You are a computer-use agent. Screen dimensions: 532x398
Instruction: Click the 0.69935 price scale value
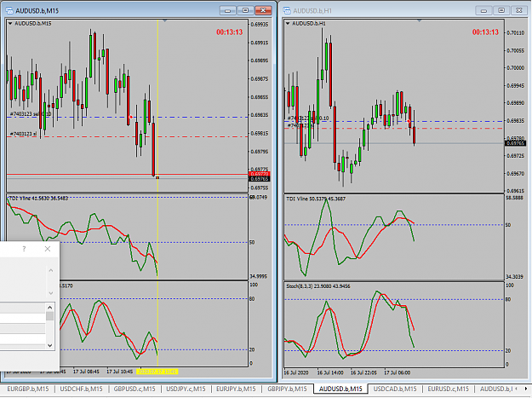[260, 25]
